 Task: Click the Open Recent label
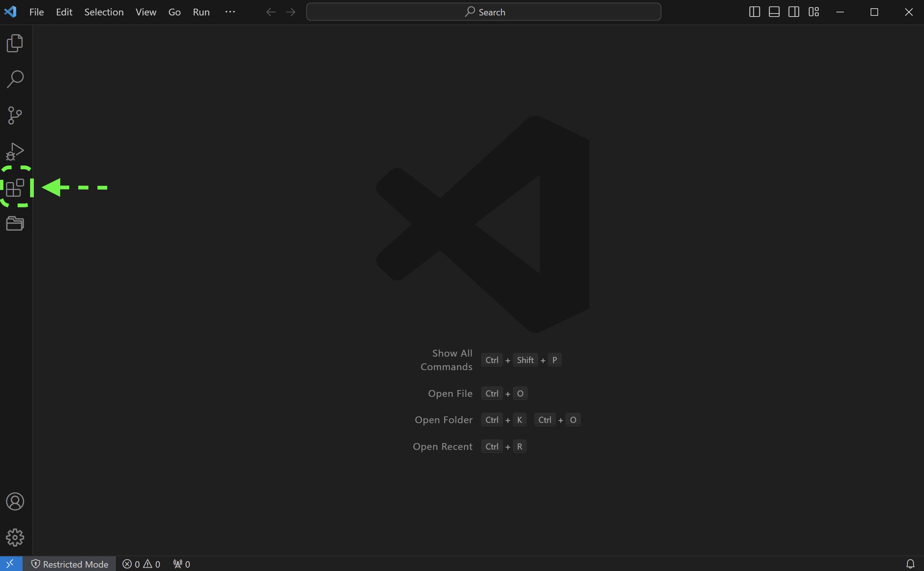point(442,446)
